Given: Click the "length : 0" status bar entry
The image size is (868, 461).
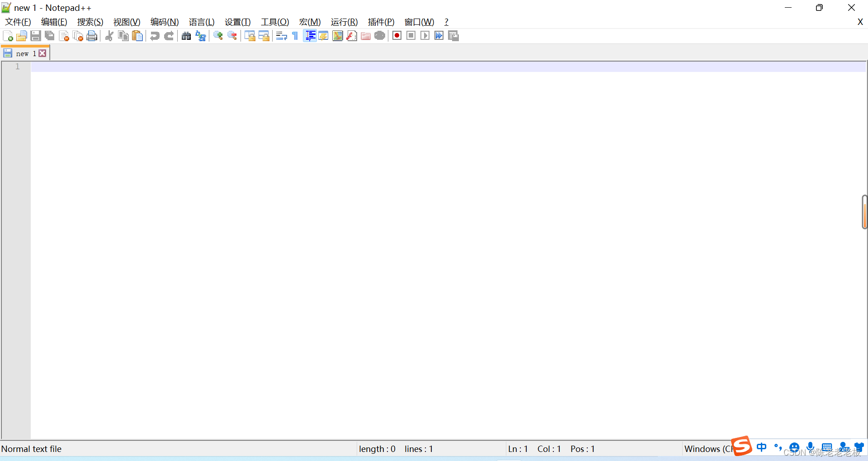Looking at the screenshot, I should [x=377, y=449].
